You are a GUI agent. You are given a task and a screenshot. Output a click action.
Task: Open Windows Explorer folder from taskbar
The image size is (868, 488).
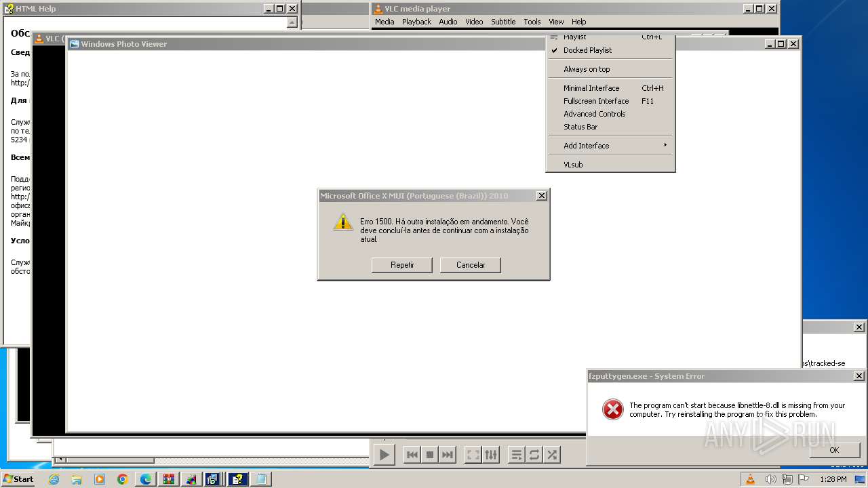(77, 479)
